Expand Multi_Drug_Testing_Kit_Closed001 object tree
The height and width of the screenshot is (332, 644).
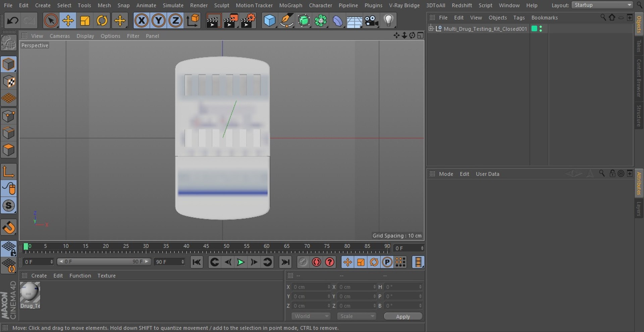tap(431, 28)
